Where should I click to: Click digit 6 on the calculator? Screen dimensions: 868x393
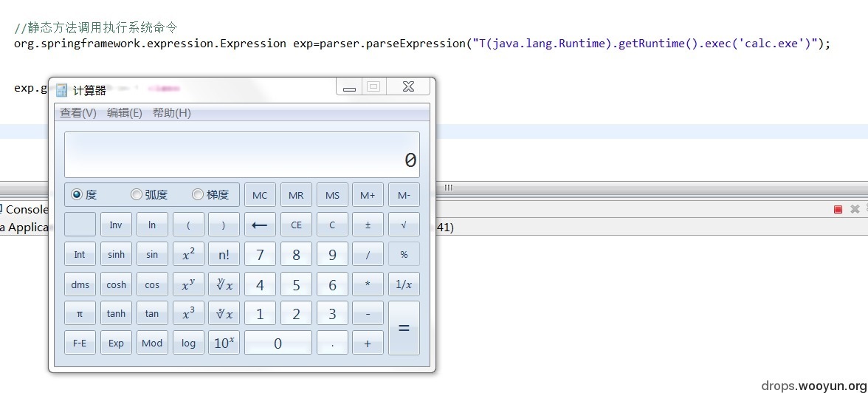332,284
